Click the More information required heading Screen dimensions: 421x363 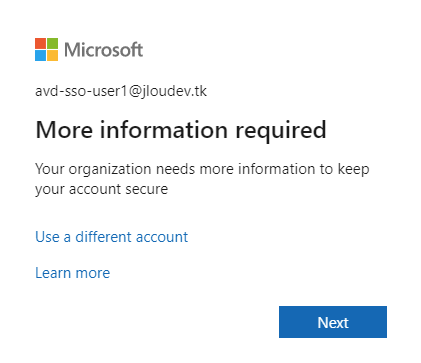(181, 130)
